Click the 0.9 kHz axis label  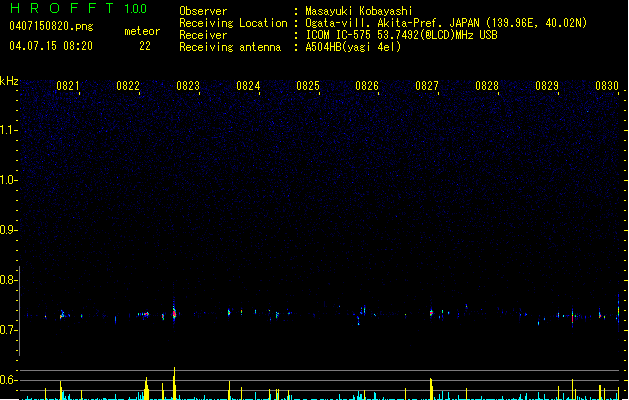[8, 230]
